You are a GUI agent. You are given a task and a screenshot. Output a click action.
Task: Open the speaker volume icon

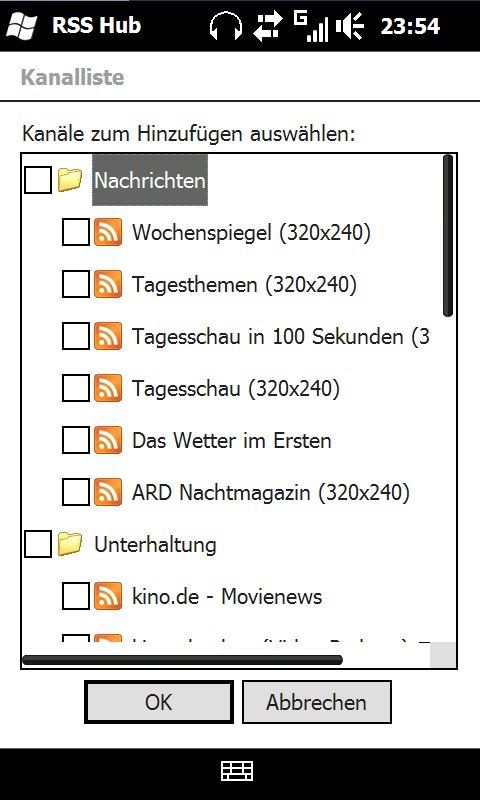[349, 27]
